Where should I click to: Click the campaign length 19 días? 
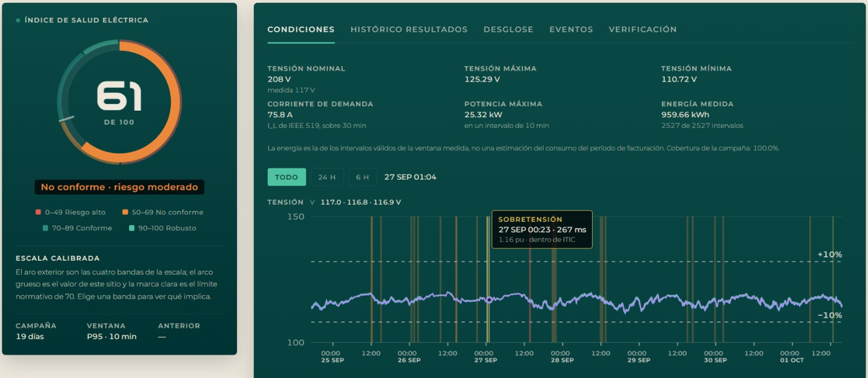(x=32, y=336)
